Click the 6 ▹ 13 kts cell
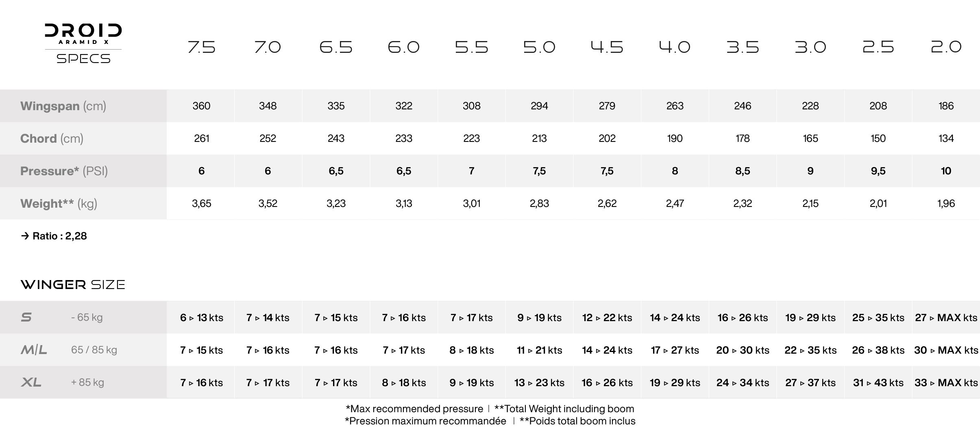 click(x=201, y=317)
